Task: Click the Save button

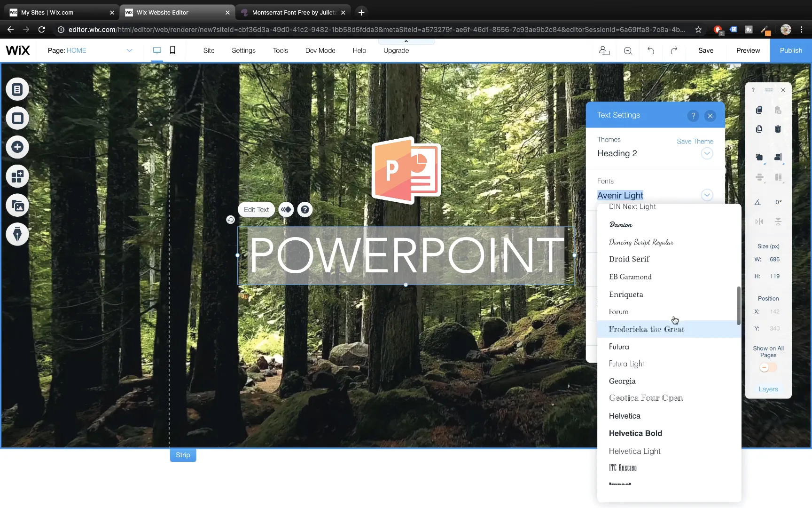Action: point(706,50)
